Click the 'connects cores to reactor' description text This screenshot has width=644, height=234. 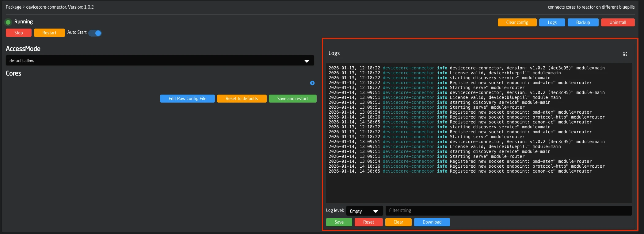click(591, 7)
